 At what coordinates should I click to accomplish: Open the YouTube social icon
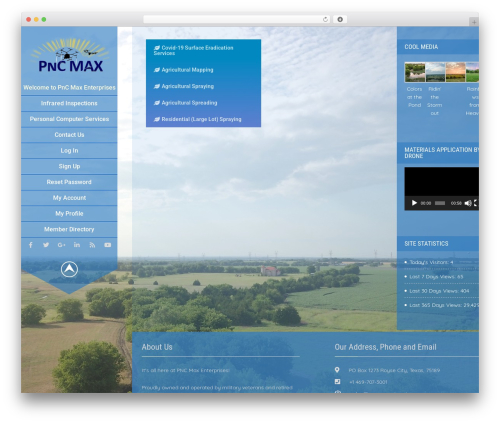pos(108,245)
